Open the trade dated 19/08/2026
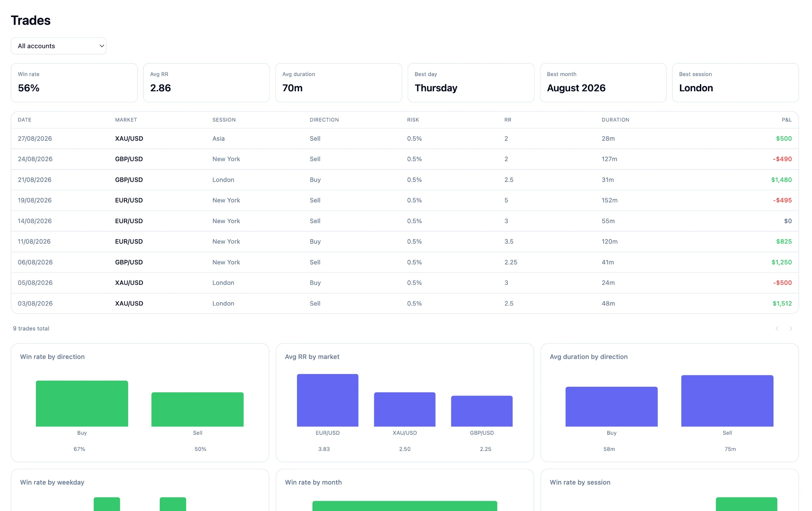 tap(405, 200)
